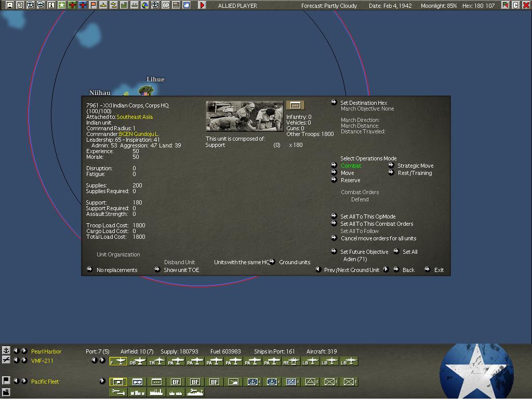The width and height of the screenshot is (532, 408).
Task: Open the information screen "i" icon
Action: tap(51, 5)
